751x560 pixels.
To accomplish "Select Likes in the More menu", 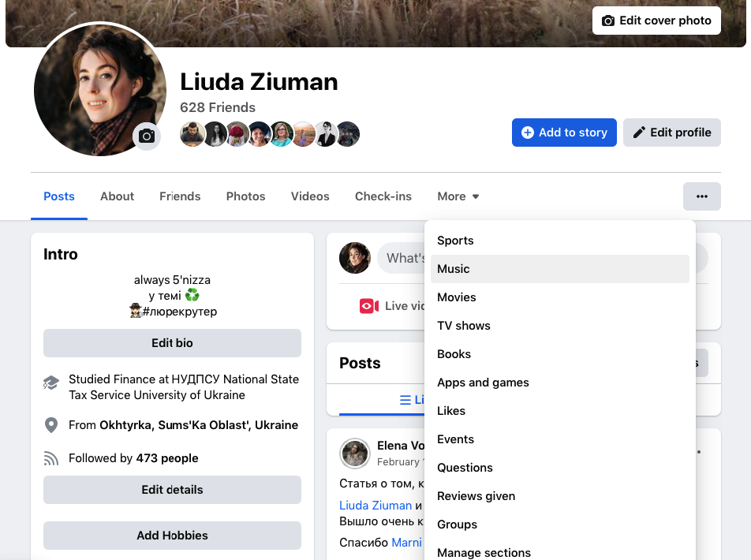I will [x=560, y=411].
